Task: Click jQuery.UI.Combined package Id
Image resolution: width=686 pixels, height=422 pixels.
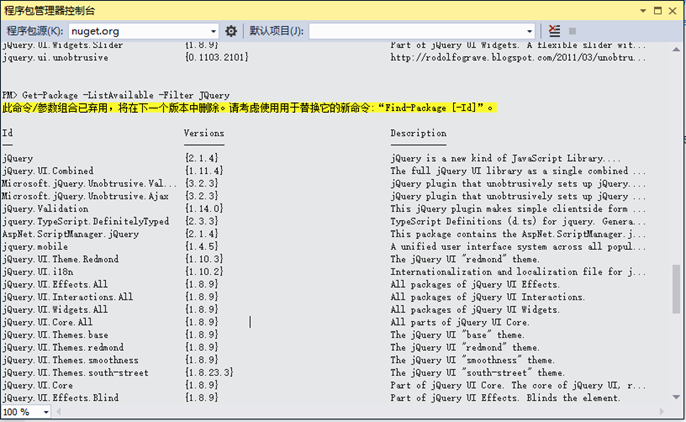Action: click(48, 171)
